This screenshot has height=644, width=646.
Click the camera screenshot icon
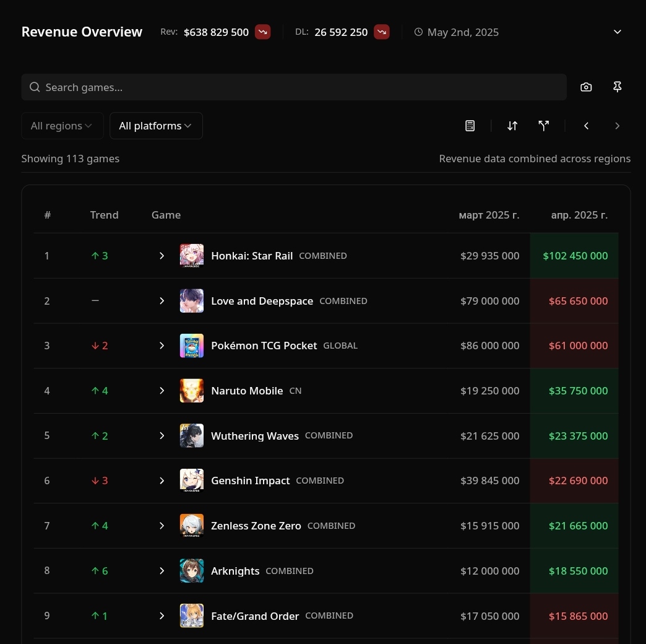pyautogui.click(x=586, y=87)
